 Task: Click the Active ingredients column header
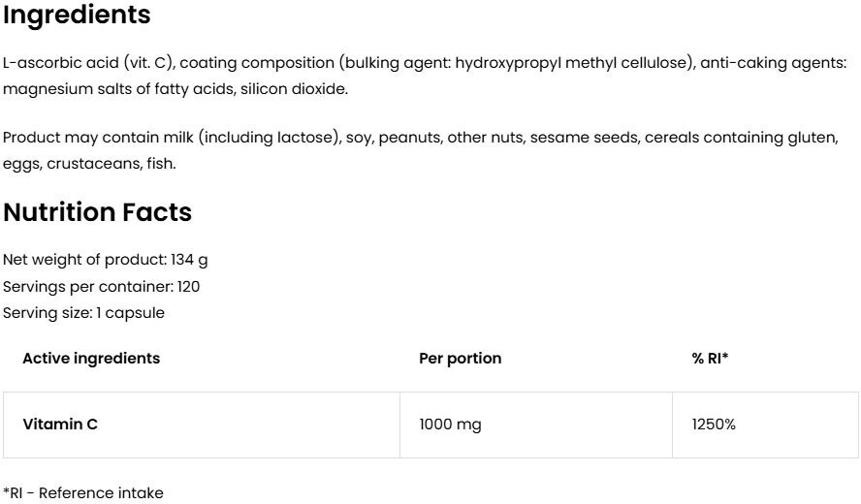91,359
